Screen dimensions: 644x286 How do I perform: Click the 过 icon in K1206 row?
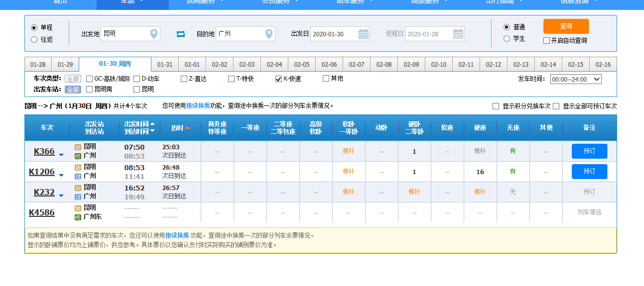[x=78, y=176]
